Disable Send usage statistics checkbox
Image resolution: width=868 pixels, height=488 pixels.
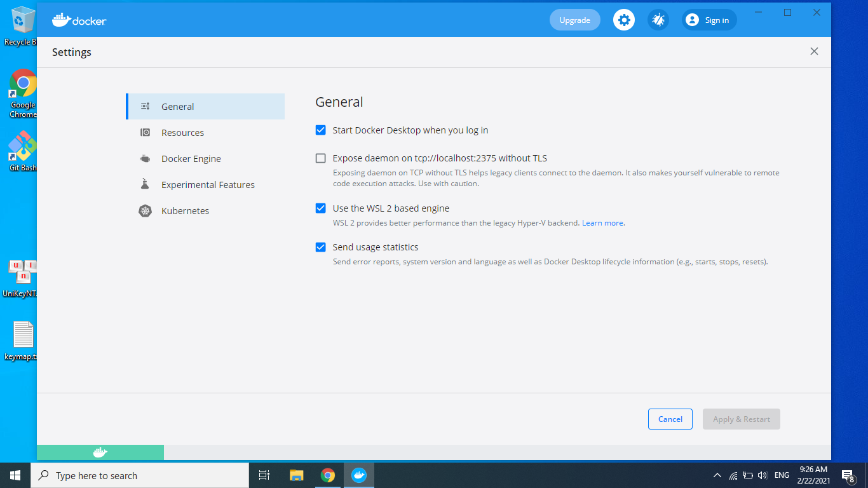[x=321, y=247]
